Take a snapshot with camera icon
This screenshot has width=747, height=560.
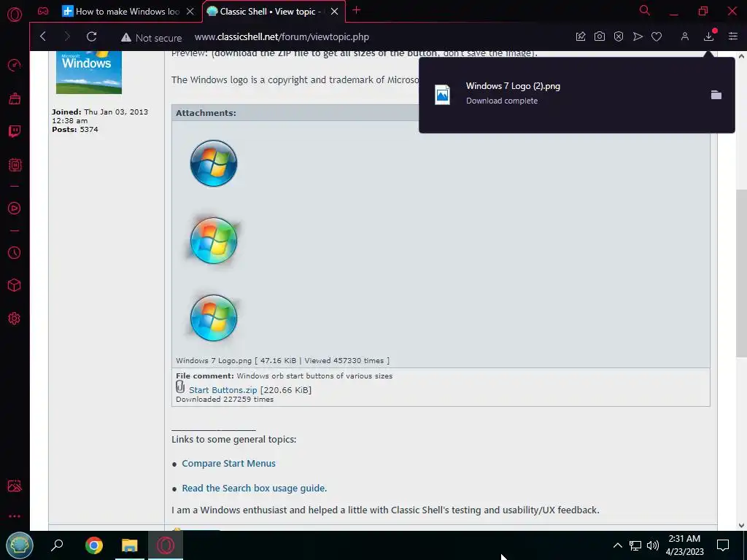click(600, 36)
